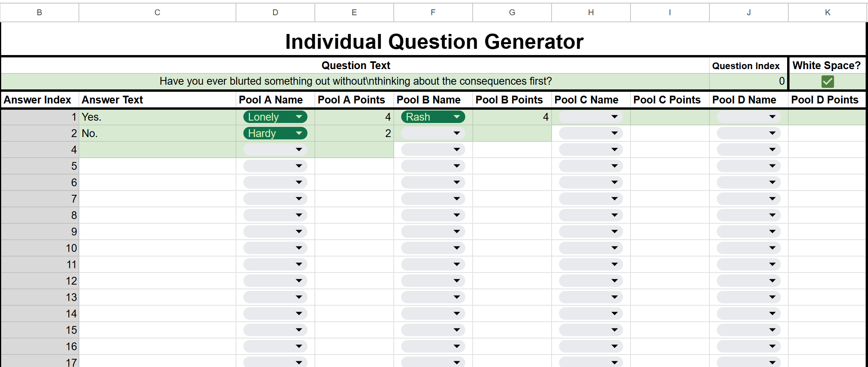Screen dimensions: 868x367
Task: Select column K header
Action: pos(827,12)
